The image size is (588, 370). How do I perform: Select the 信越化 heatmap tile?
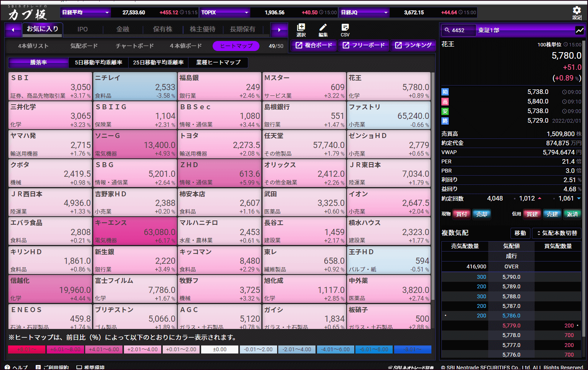click(x=50, y=289)
